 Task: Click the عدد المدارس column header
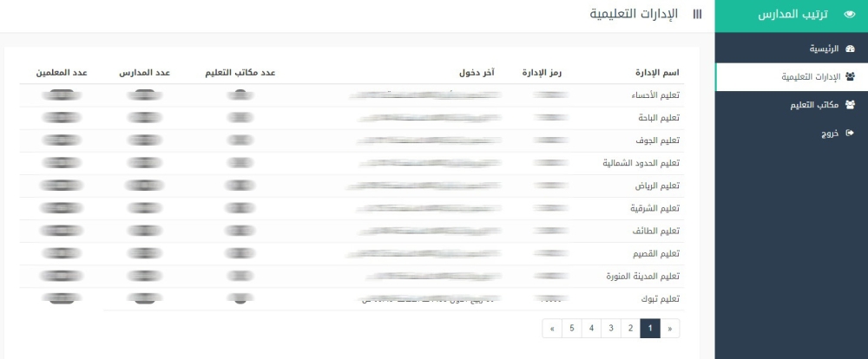tap(144, 72)
